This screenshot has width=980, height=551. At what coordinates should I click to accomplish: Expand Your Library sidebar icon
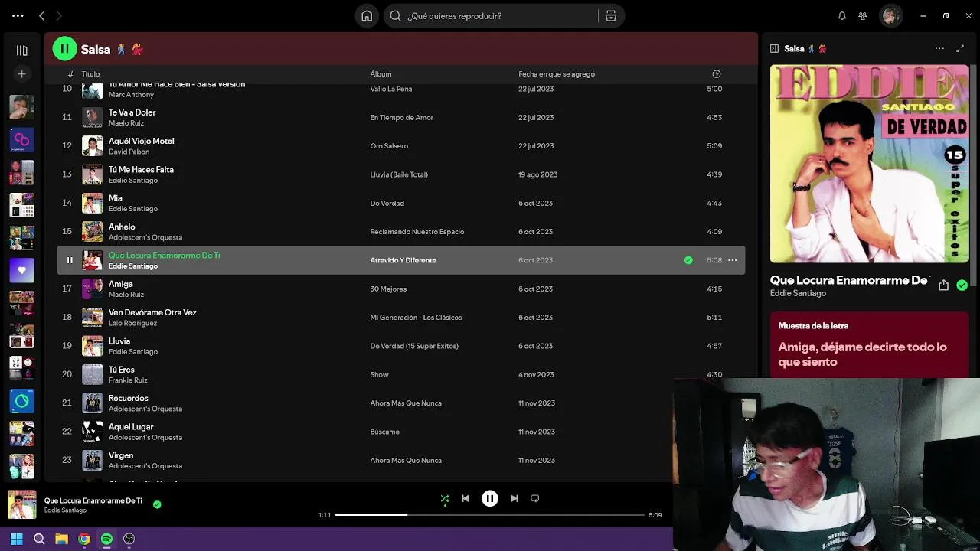coord(22,51)
